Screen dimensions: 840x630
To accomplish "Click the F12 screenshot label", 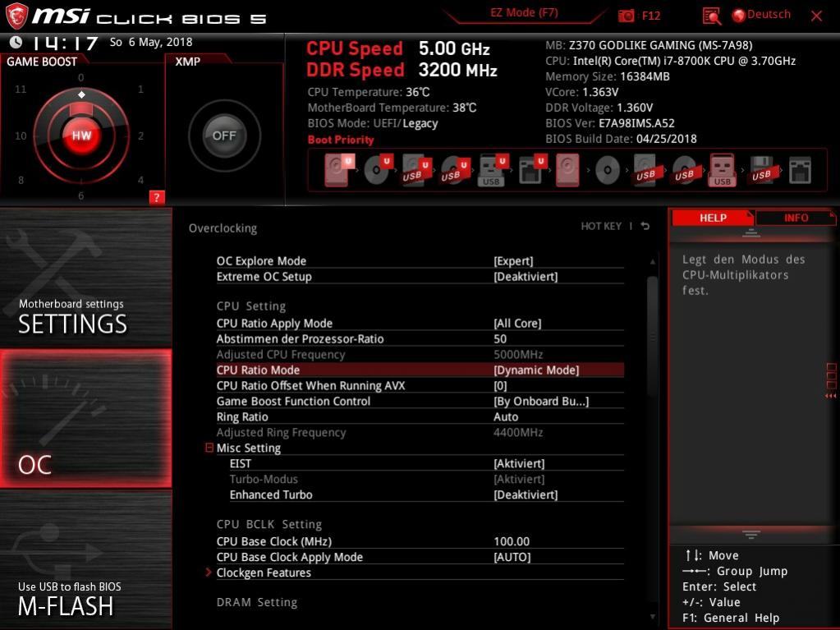I will tap(651, 16).
